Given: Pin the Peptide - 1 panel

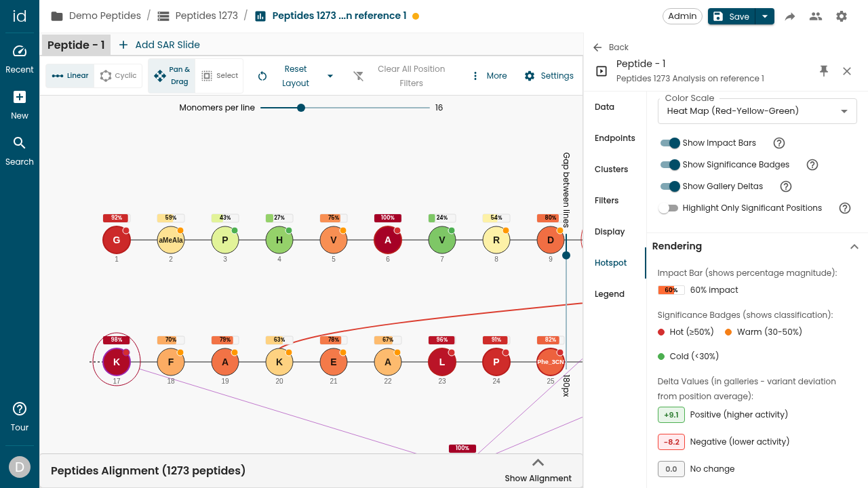Looking at the screenshot, I should 824,70.
